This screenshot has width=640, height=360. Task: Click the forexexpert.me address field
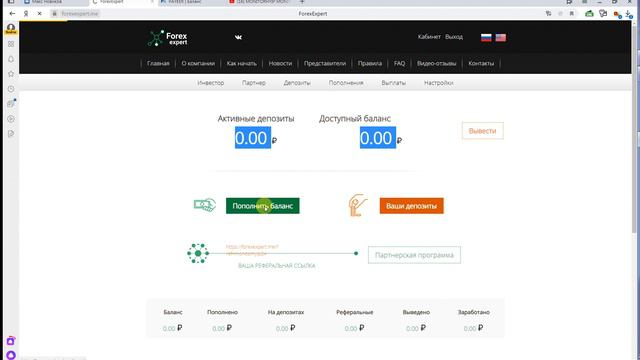[x=80, y=13]
